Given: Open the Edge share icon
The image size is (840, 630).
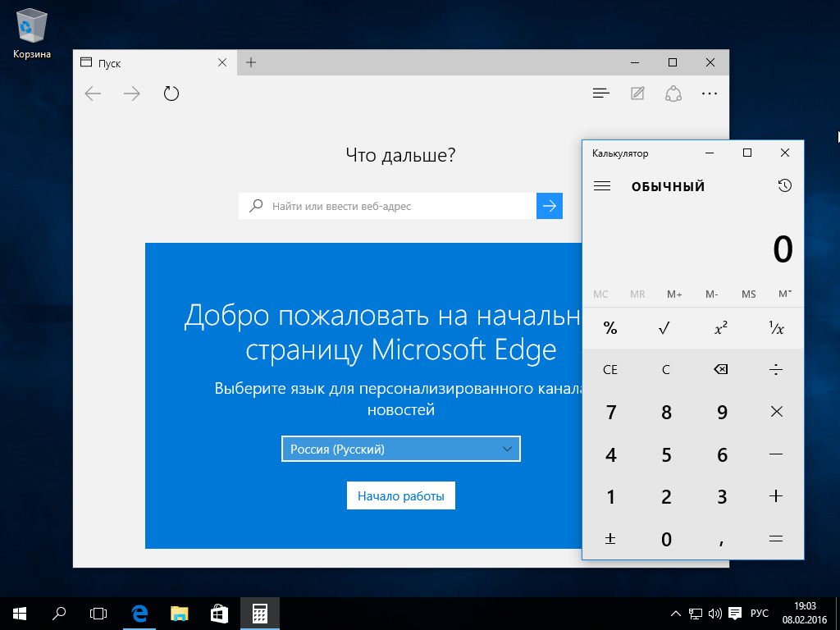Looking at the screenshot, I should 673,94.
